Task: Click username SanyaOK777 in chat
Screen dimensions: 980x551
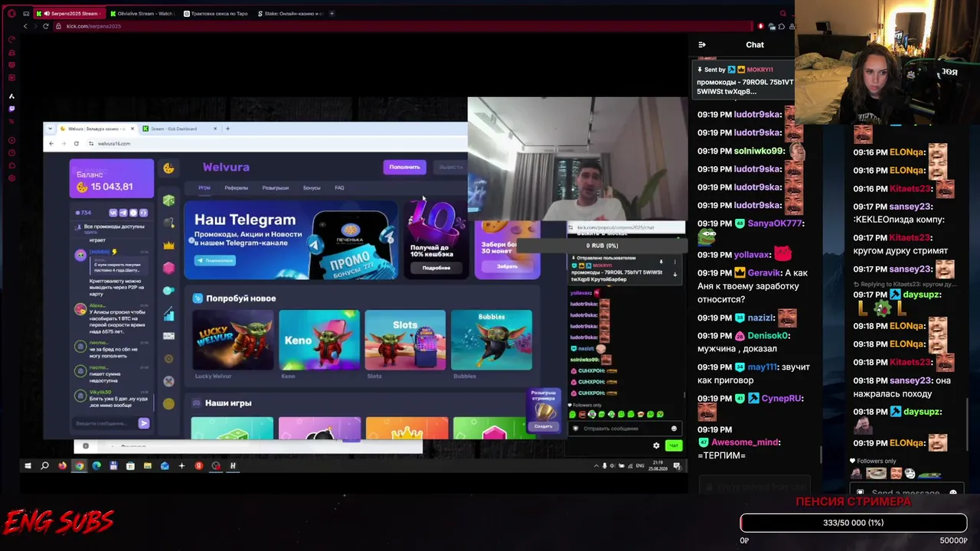Action: click(775, 223)
